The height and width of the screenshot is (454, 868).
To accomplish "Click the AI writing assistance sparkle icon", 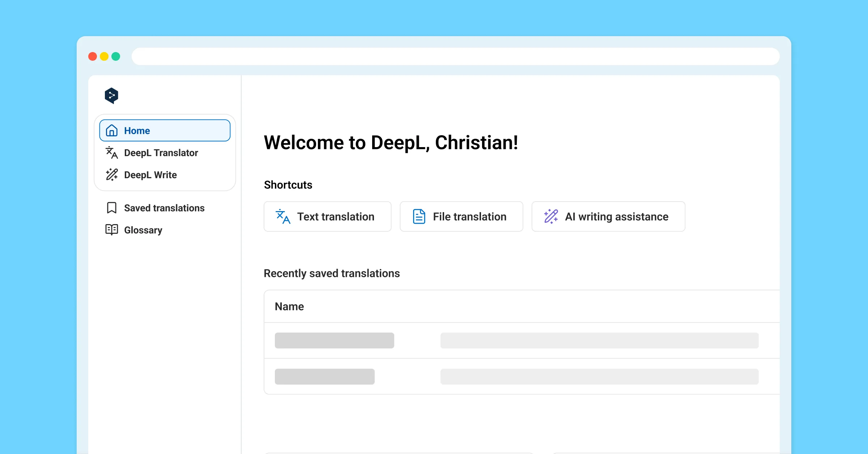I will coord(550,216).
